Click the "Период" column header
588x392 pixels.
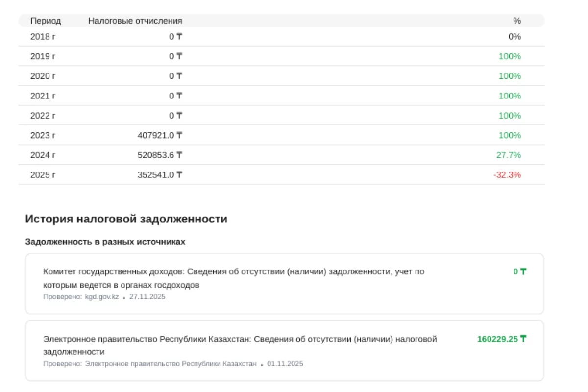coord(46,21)
